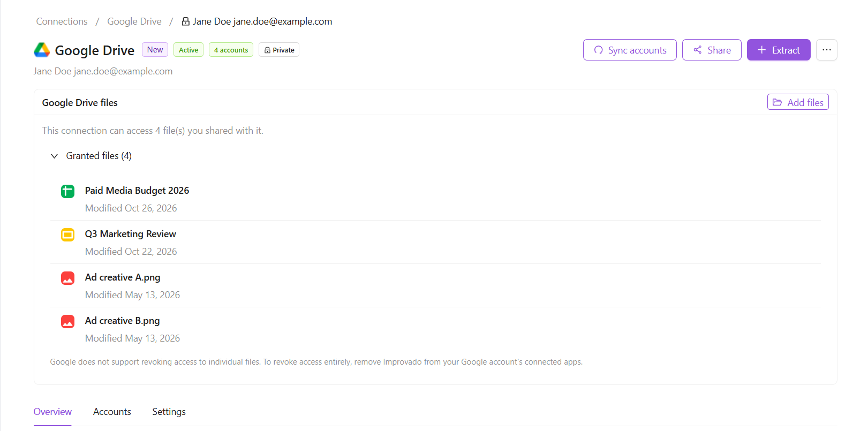
Task: Select file name Q3 Marketing Review
Action: tap(131, 234)
